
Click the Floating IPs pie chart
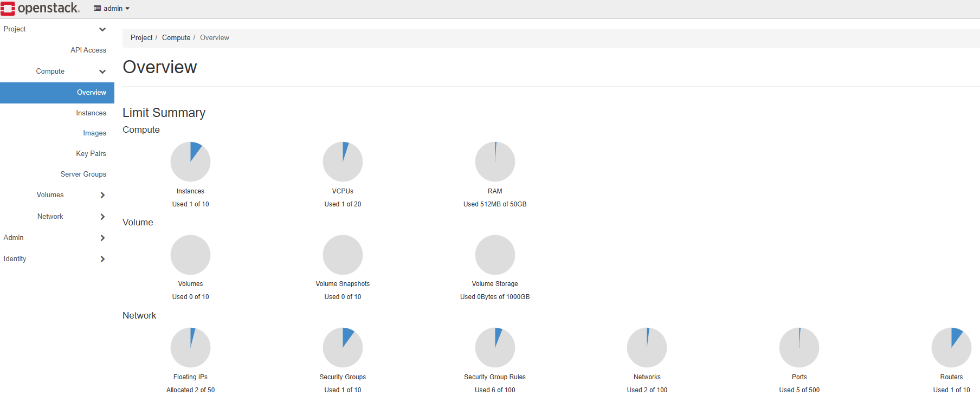pyautogui.click(x=190, y=347)
